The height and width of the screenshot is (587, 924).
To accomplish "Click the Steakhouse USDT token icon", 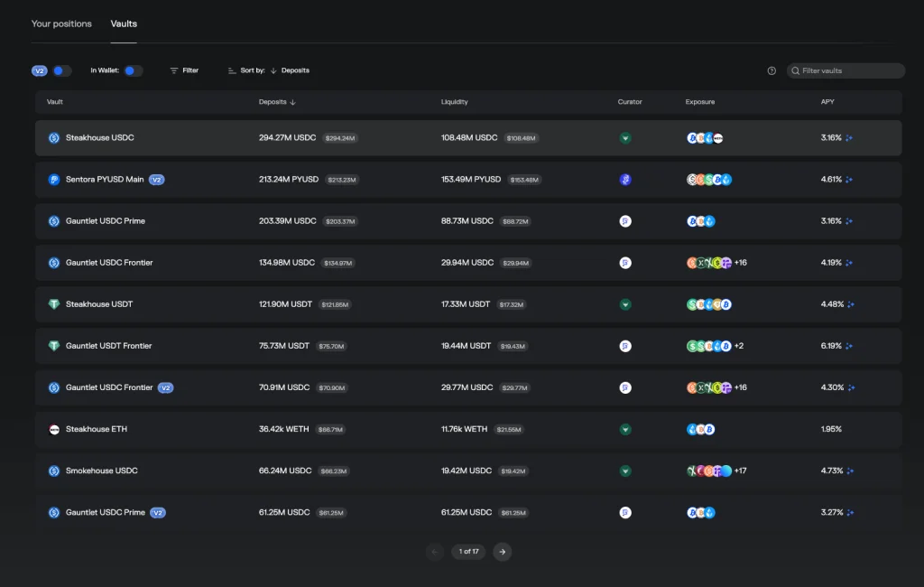I will (53, 304).
